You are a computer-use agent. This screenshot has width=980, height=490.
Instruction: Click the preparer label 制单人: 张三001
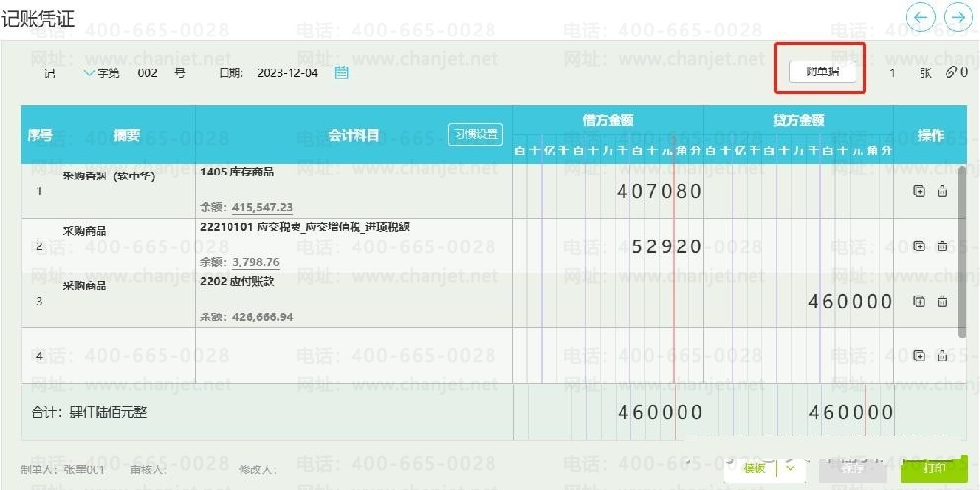click(62, 469)
